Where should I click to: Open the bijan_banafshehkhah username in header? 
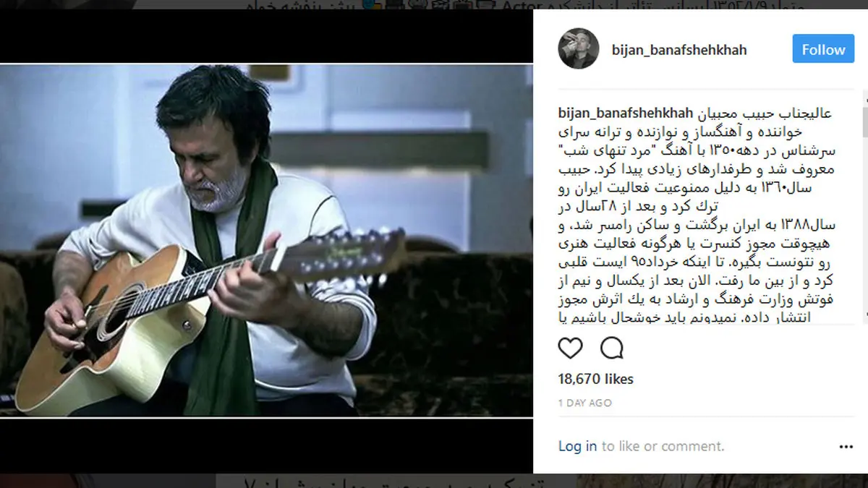[x=679, y=50]
